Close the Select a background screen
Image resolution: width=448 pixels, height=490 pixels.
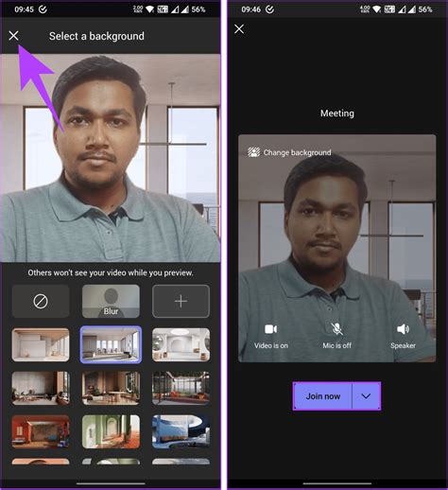[x=13, y=36]
